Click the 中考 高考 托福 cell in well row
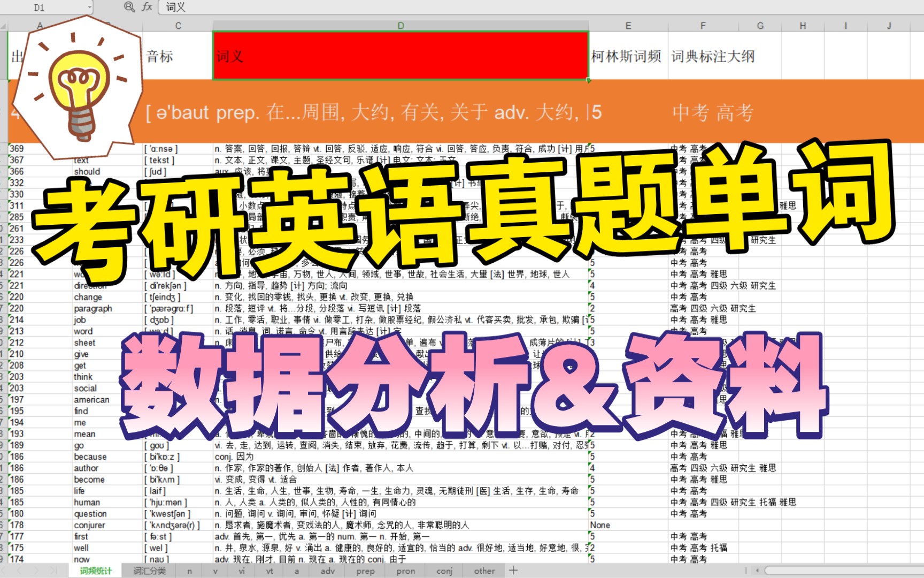The height and width of the screenshot is (578, 924). pos(698,548)
